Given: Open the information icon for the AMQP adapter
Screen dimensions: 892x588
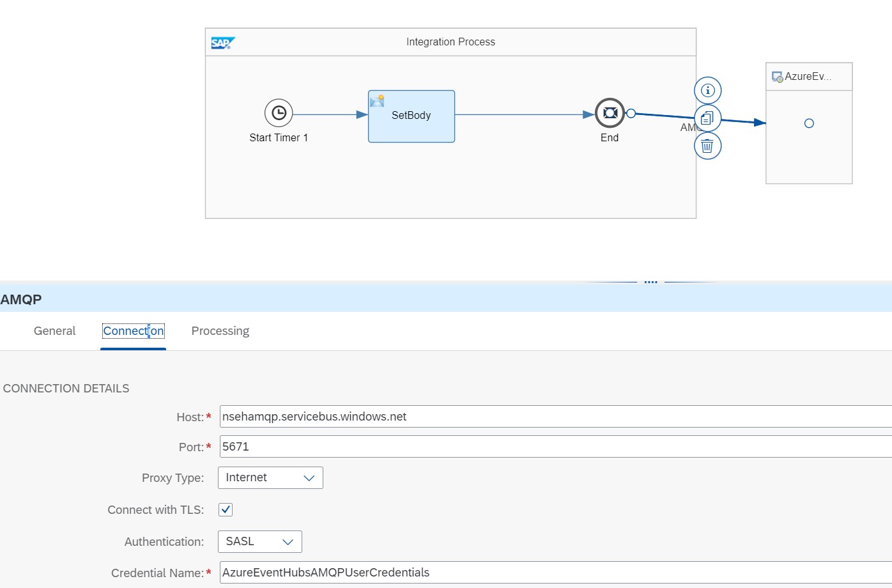Looking at the screenshot, I should click(x=707, y=90).
